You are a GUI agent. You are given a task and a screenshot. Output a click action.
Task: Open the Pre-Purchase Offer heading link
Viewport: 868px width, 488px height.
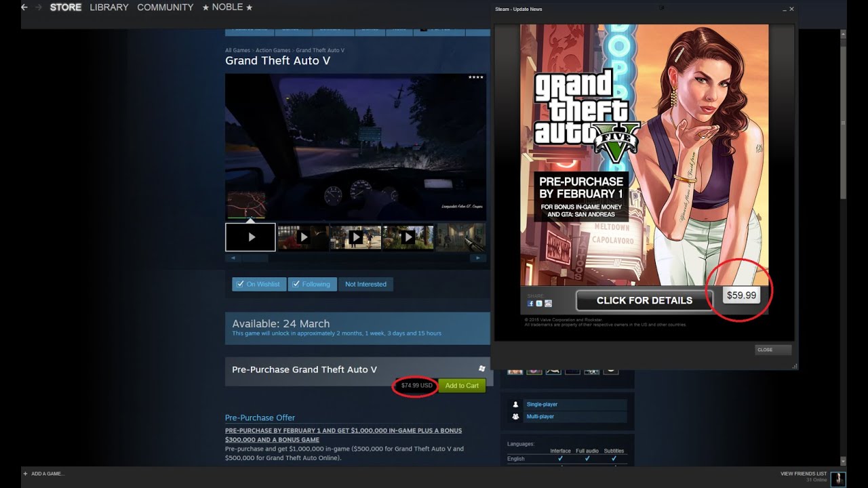pos(260,418)
